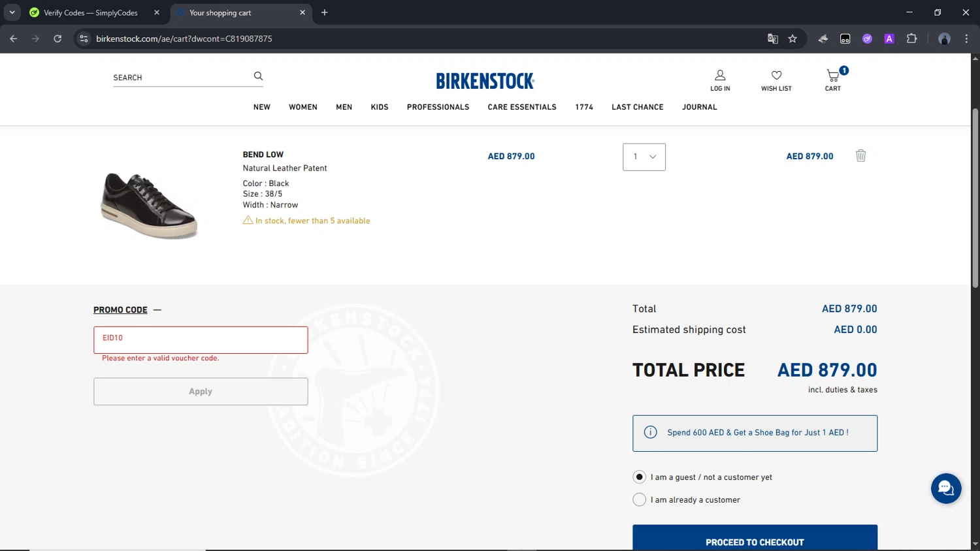Open a new browser tab

(325, 12)
